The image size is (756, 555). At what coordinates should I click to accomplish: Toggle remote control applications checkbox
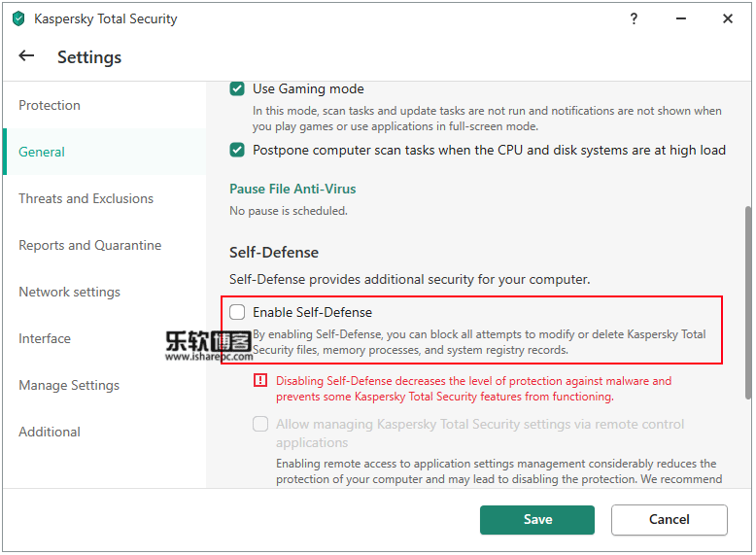tap(260, 424)
